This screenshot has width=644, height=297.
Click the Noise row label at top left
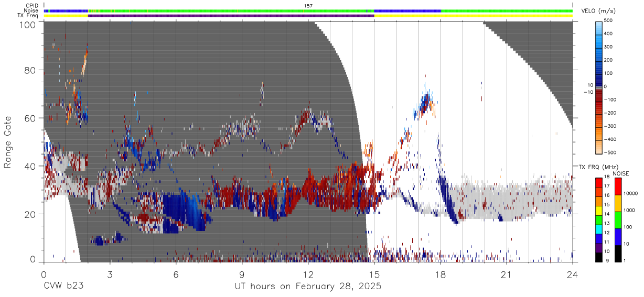[31, 10]
